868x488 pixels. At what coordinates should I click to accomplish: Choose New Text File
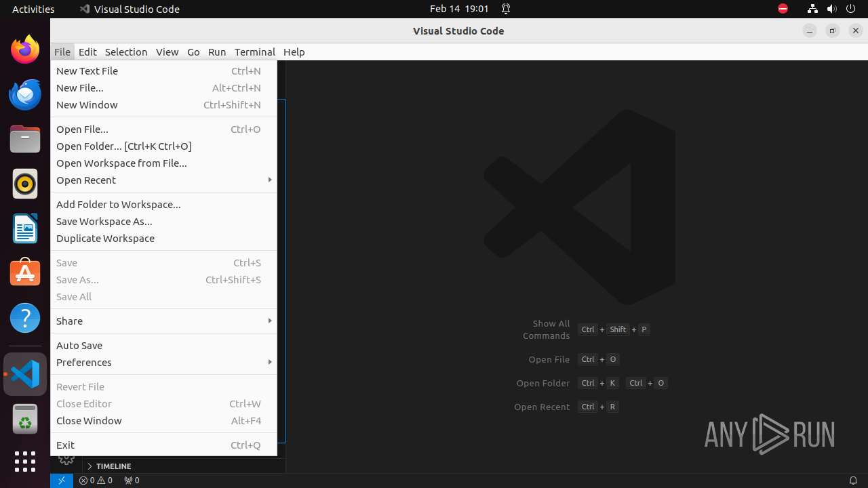pos(163,71)
